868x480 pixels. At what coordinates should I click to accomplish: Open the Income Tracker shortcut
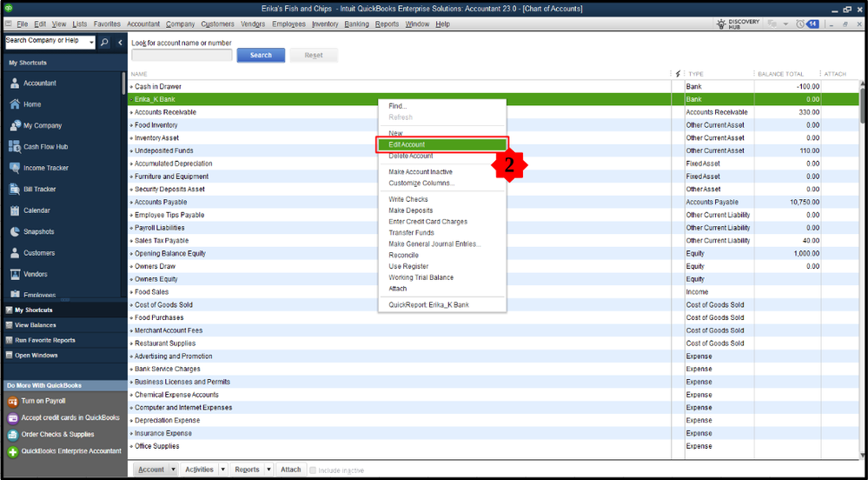pos(46,168)
